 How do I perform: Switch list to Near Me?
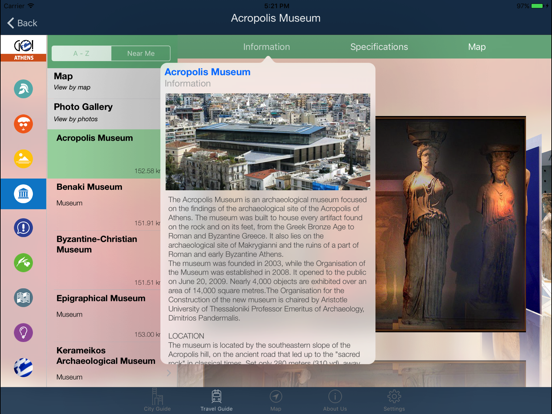point(141,54)
